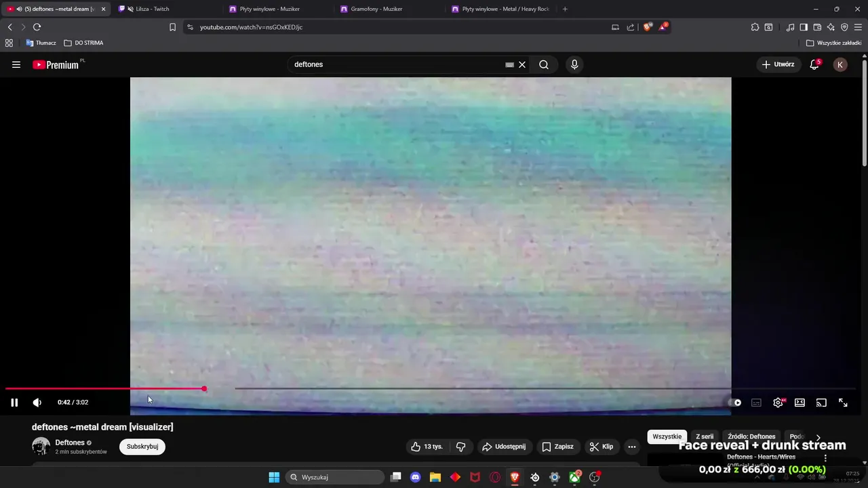
Task: Start voice search with microphone
Action: pyautogui.click(x=574, y=64)
